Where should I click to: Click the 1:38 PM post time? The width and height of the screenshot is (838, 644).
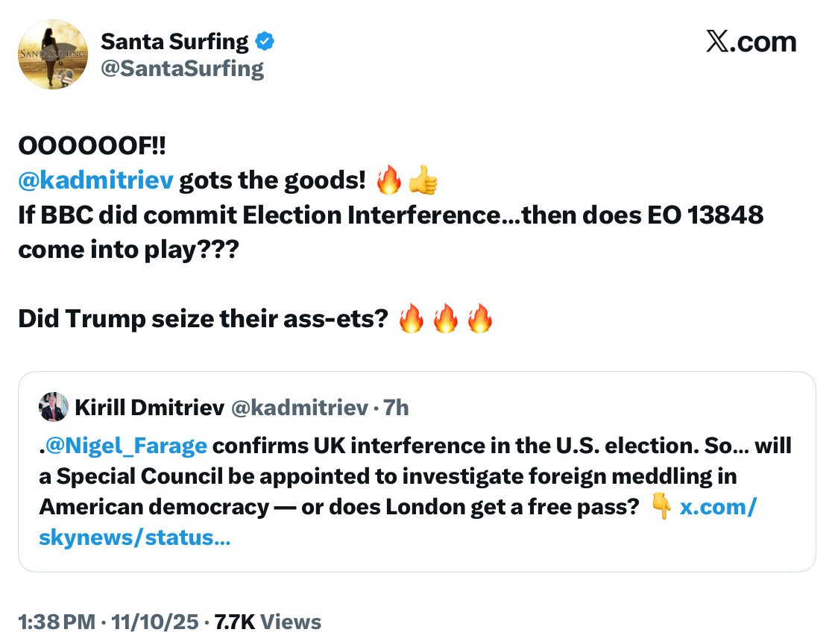coord(57,622)
